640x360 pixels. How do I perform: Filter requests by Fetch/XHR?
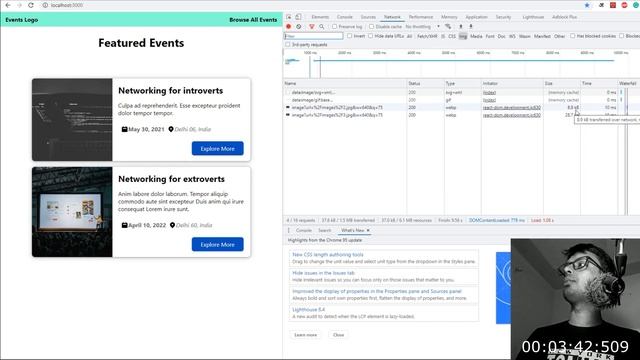click(x=427, y=36)
